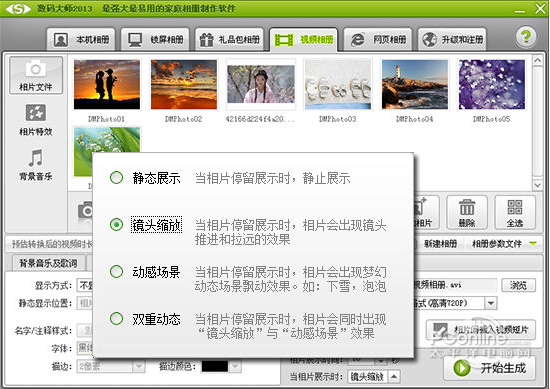
Task: Minimize the application window
Action: (519, 11)
